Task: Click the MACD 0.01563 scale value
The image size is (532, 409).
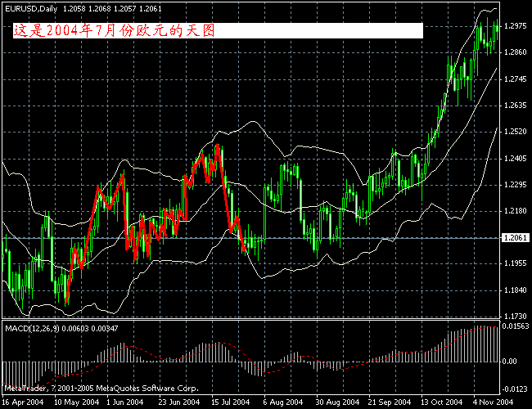Action: tap(514, 327)
